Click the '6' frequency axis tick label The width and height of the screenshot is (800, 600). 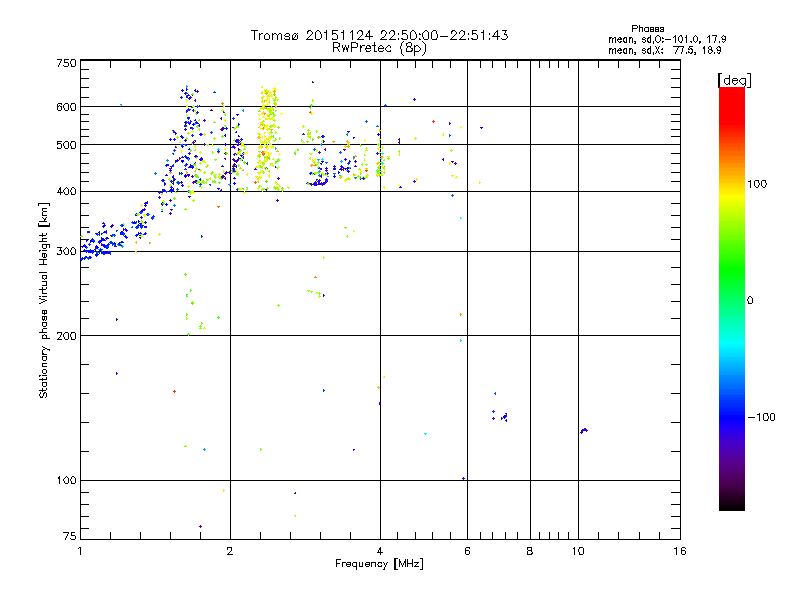(467, 551)
